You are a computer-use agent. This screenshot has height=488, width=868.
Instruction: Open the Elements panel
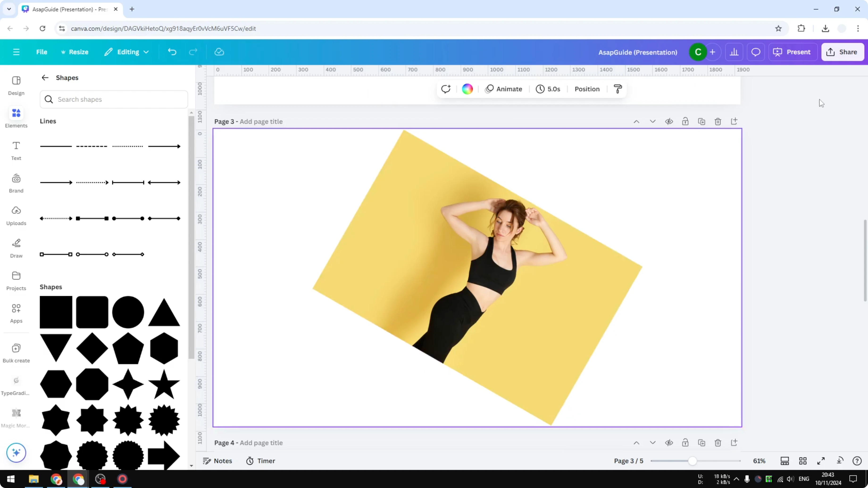coord(16,117)
